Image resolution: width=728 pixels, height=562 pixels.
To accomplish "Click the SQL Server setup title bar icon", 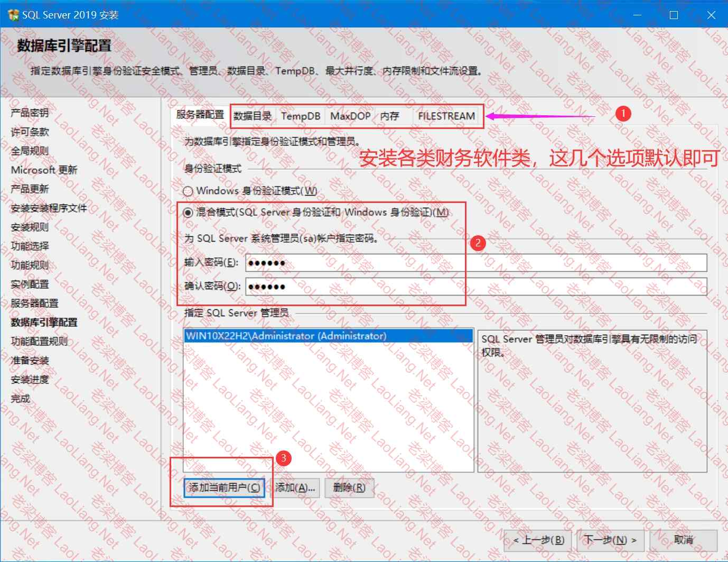I will coord(13,15).
